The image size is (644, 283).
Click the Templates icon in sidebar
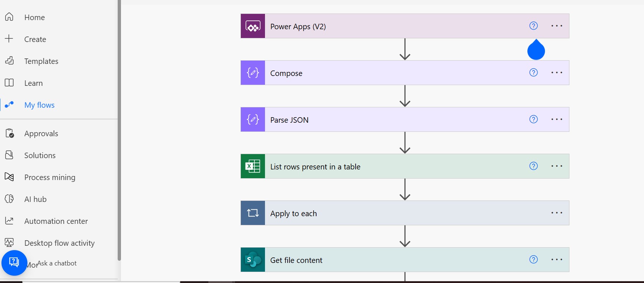click(x=9, y=61)
